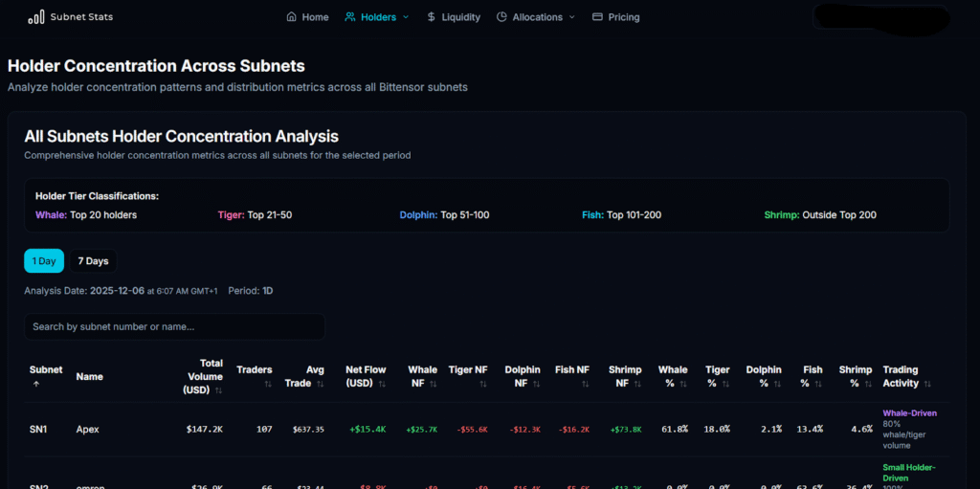Expand the Holders dropdown chevron
The image size is (980, 489).
click(406, 17)
